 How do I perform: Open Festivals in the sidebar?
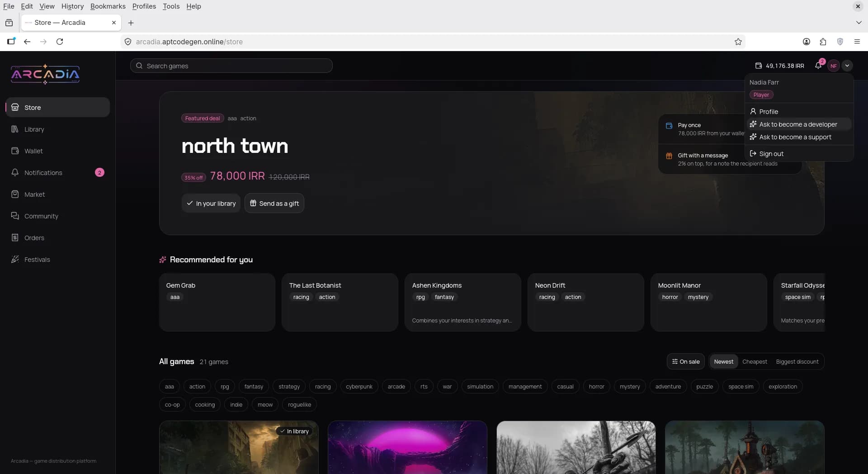coord(58,260)
